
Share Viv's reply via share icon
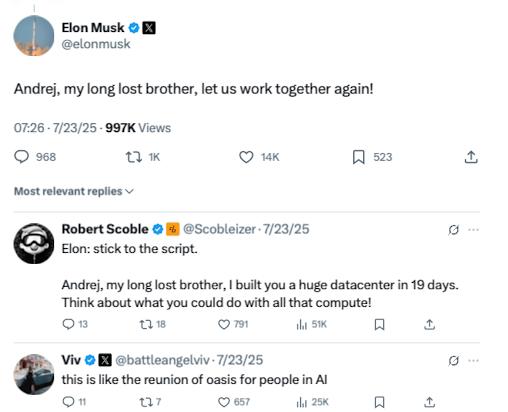430,402
